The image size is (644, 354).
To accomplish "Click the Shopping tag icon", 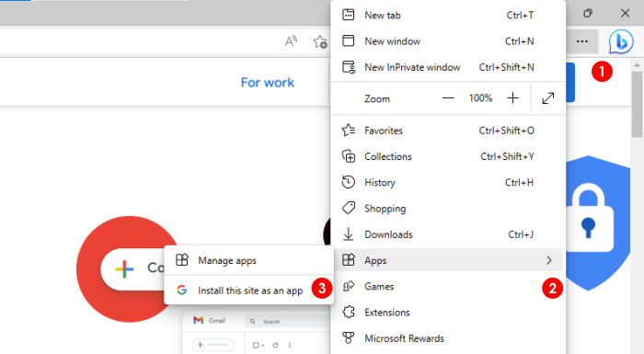I will point(349,208).
